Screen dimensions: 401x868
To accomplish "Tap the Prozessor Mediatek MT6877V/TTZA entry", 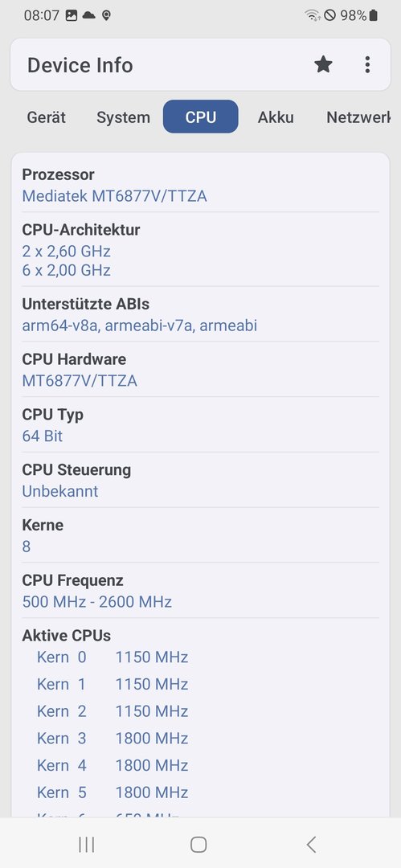I will (201, 186).
